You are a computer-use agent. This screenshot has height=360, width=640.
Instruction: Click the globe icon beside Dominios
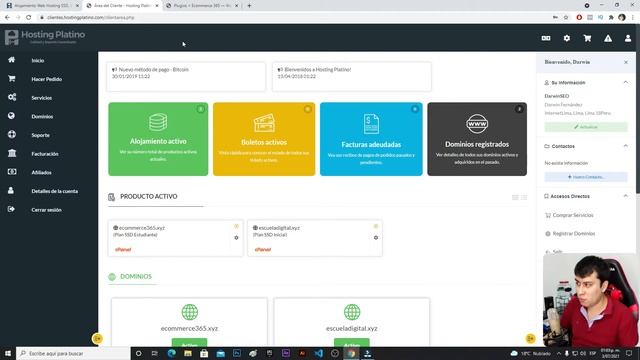pos(11,116)
